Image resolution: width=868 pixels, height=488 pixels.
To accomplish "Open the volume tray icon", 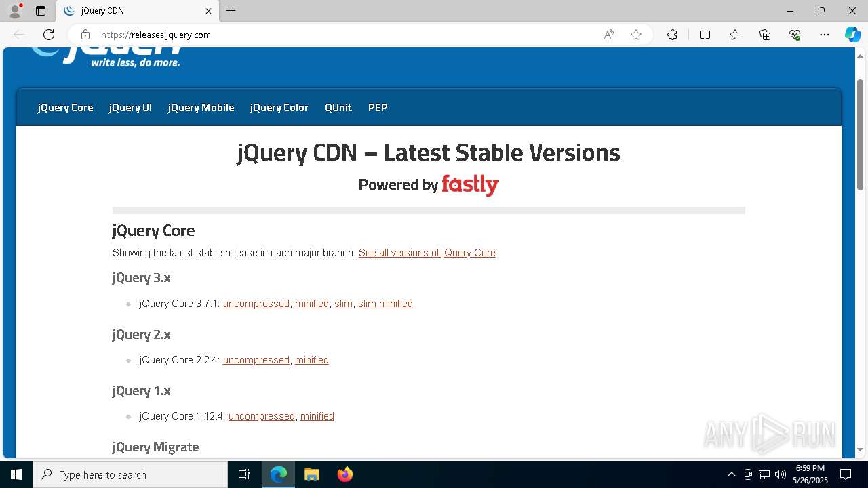I will (781, 474).
